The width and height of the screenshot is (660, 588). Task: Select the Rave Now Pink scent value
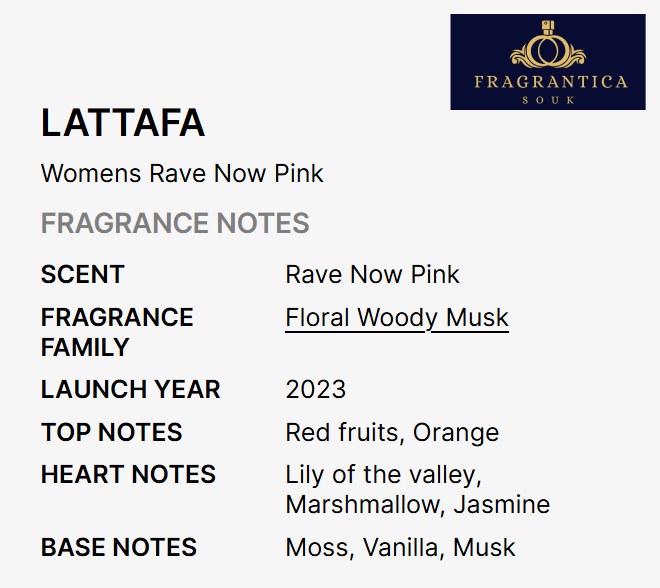[x=372, y=275]
